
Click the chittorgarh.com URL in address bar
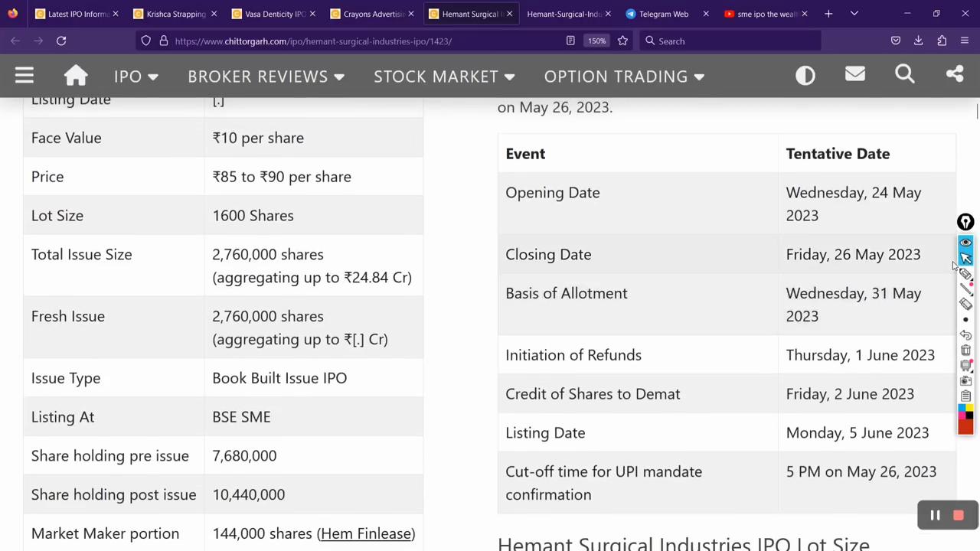[313, 41]
